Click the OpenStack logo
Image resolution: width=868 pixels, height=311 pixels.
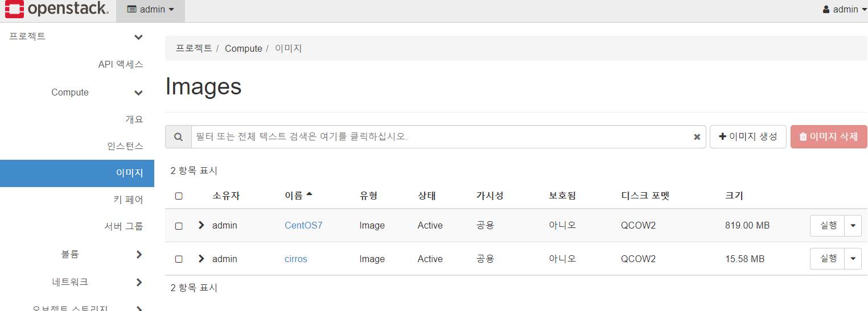pyautogui.click(x=56, y=9)
